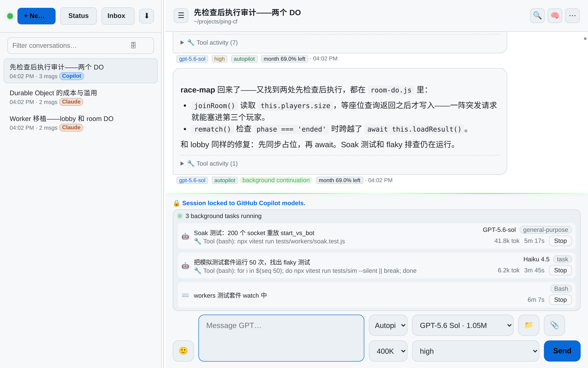Open the 400K context dropdown
Image resolution: width=588 pixels, height=368 pixels.
tap(388, 351)
